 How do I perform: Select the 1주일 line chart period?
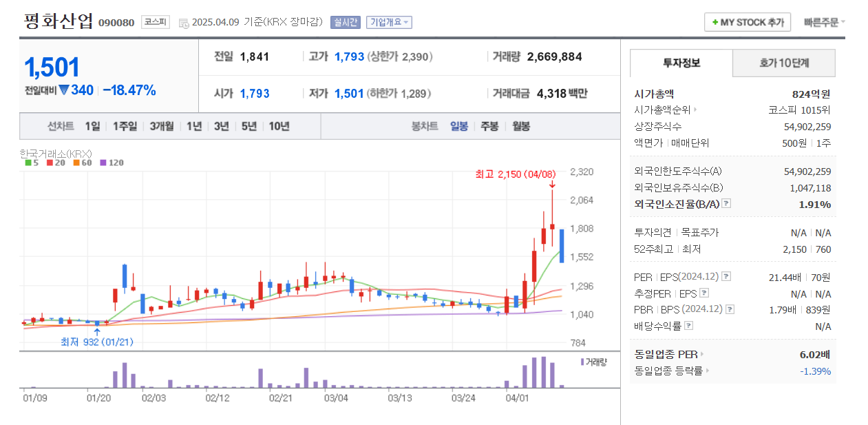pos(125,126)
